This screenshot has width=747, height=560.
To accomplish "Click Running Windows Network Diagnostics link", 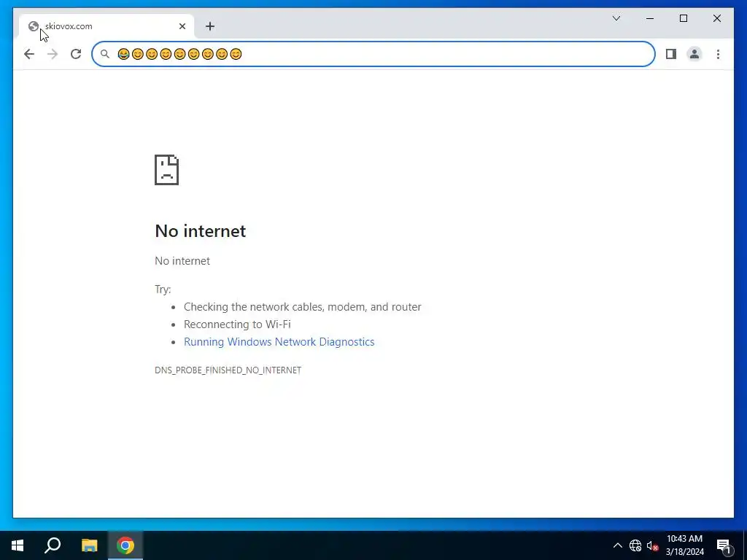I will pos(279,342).
